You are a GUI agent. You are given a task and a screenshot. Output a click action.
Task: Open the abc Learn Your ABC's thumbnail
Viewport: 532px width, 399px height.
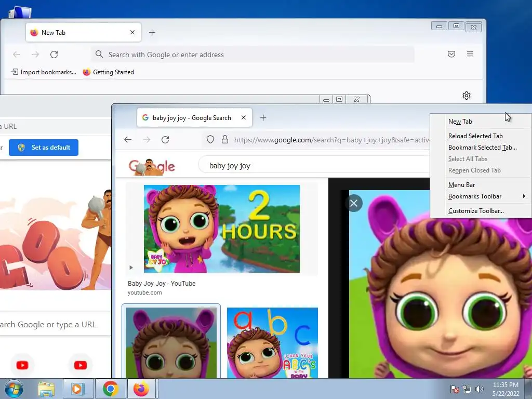click(272, 343)
